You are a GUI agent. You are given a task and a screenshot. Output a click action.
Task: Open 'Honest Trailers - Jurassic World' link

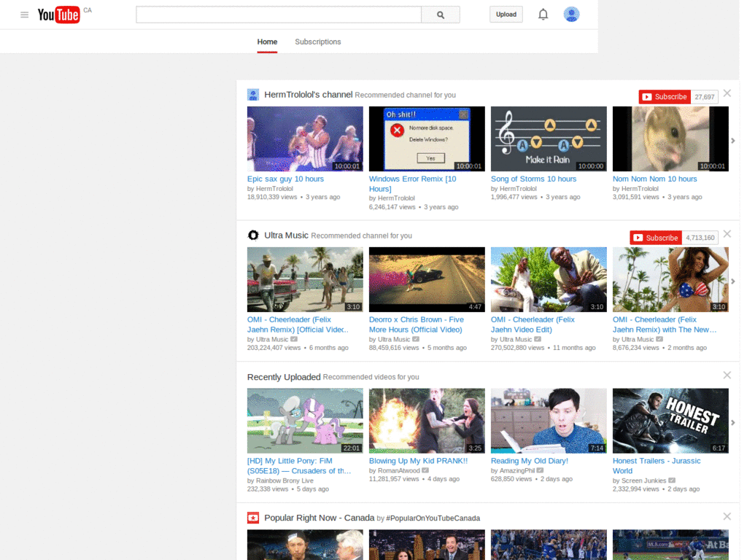pos(657,466)
